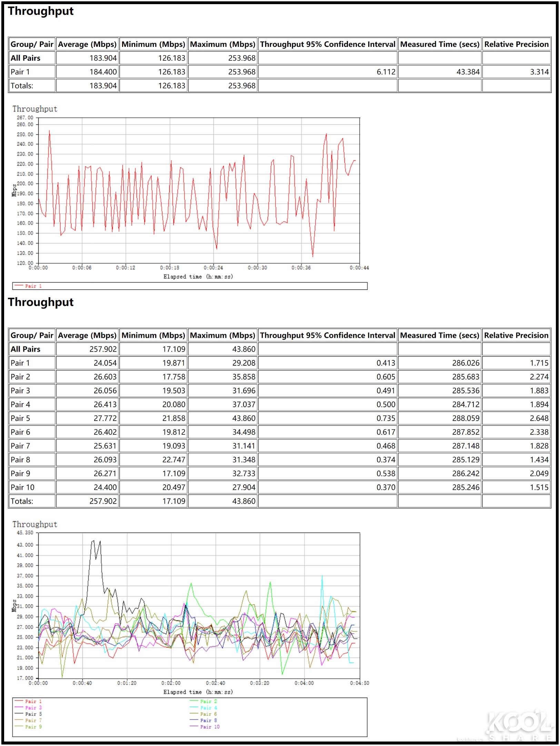The height and width of the screenshot is (746, 560).
Task: Click Pair 7 confidence interval 0.468
Action: click(386, 446)
